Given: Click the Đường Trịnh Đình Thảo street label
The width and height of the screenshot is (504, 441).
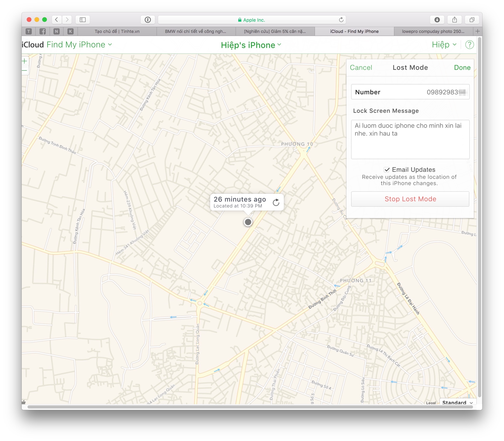Looking at the screenshot, I should point(57,145).
